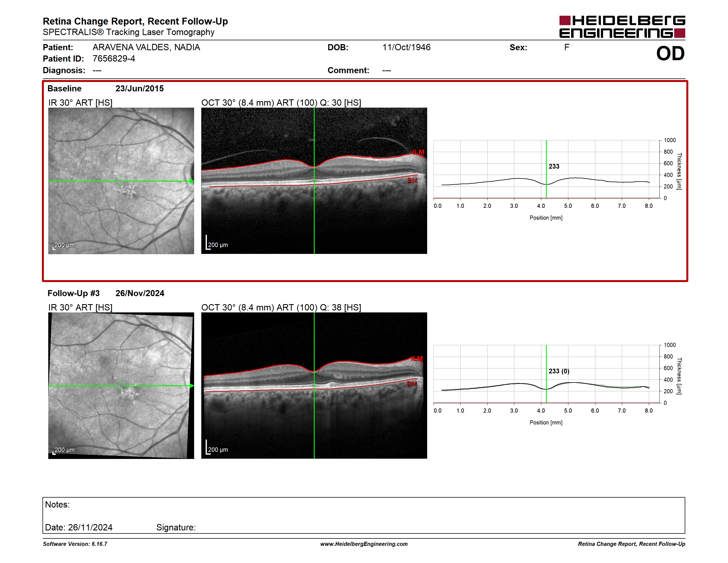Select the baseline OCT B-scan image

point(314,181)
